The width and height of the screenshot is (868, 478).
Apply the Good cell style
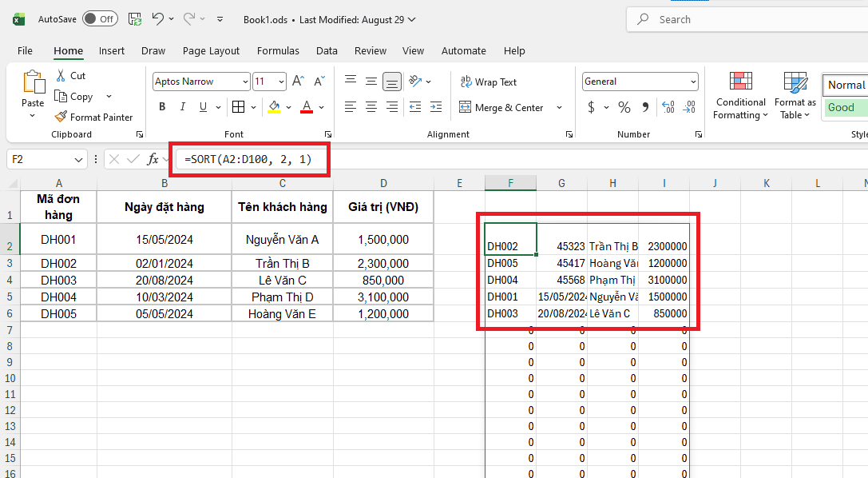845,107
